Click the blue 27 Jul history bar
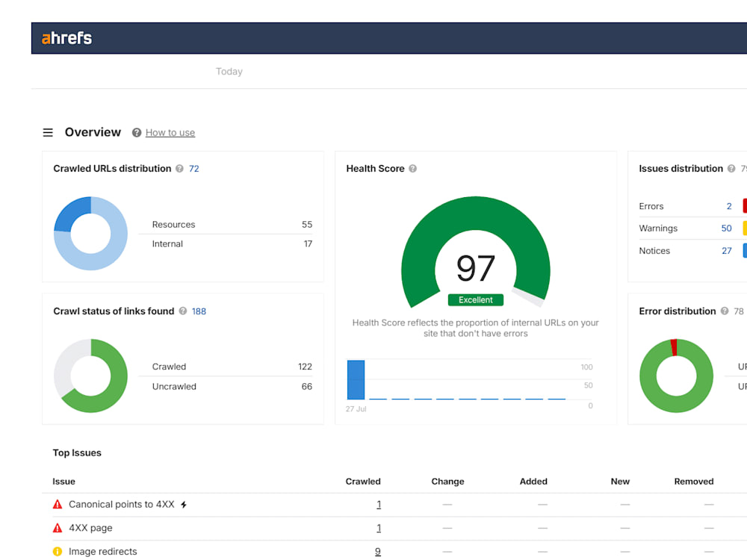This screenshot has width=747, height=560. pyautogui.click(x=356, y=379)
